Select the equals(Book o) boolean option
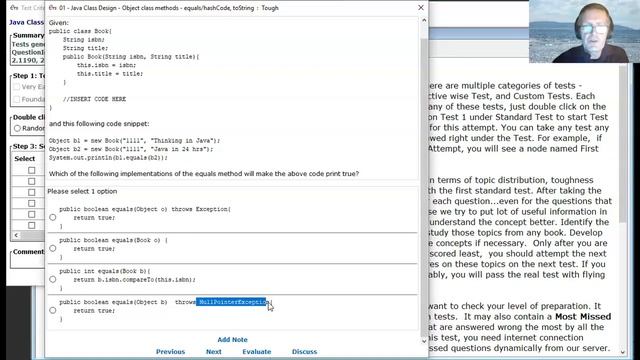The width and height of the screenshot is (640, 360). (x=53, y=248)
